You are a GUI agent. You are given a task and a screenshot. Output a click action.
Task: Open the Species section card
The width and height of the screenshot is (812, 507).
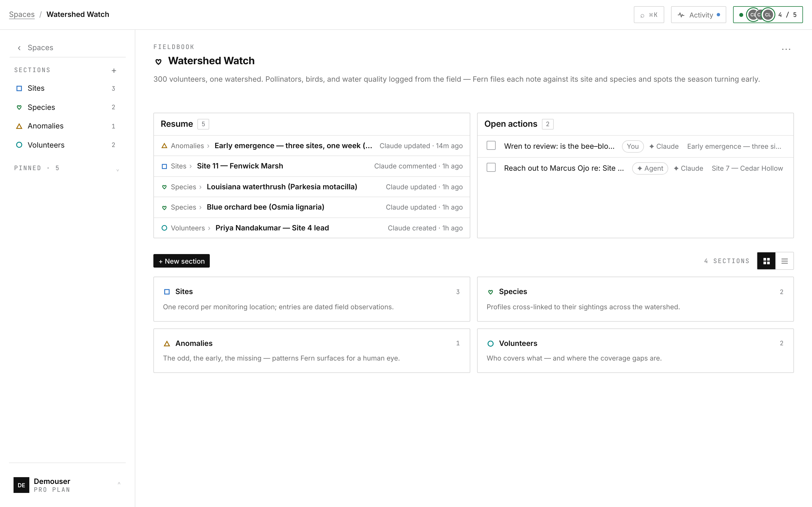pyautogui.click(x=635, y=299)
